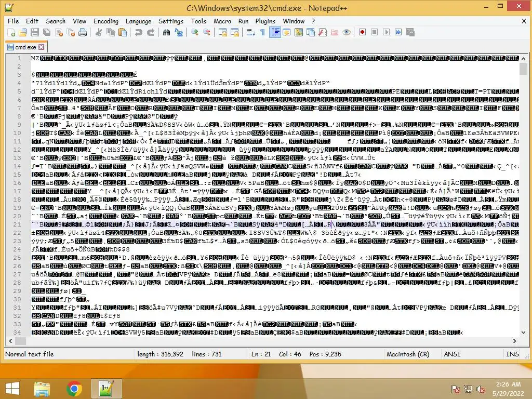
Task: Click the Close All toolbar icon
Action: 71,32
